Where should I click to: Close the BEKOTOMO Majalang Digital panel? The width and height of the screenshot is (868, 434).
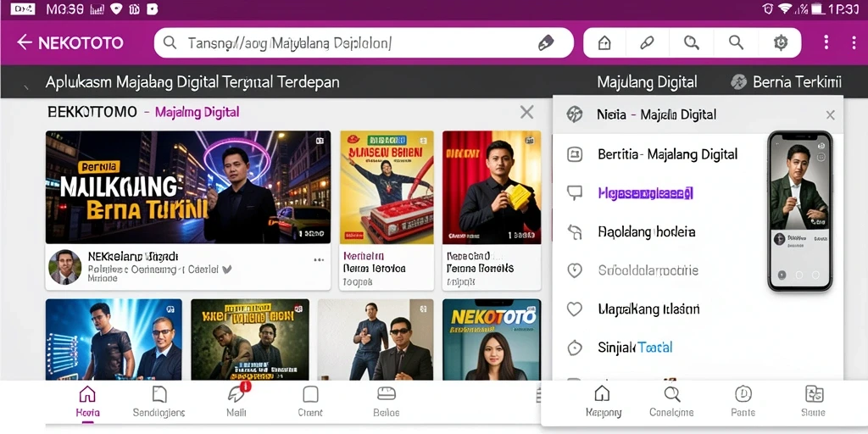pyautogui.click(x=527, y=113)
